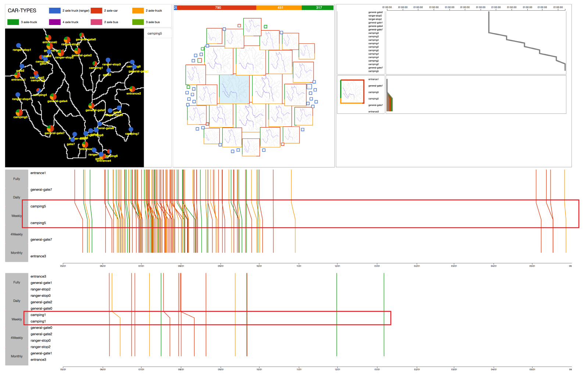Select the ranger-stop3 node on the map
Image resolution: width=588 pixels, height=375 pixels.
pyautogui.click(x=108, y=60)
